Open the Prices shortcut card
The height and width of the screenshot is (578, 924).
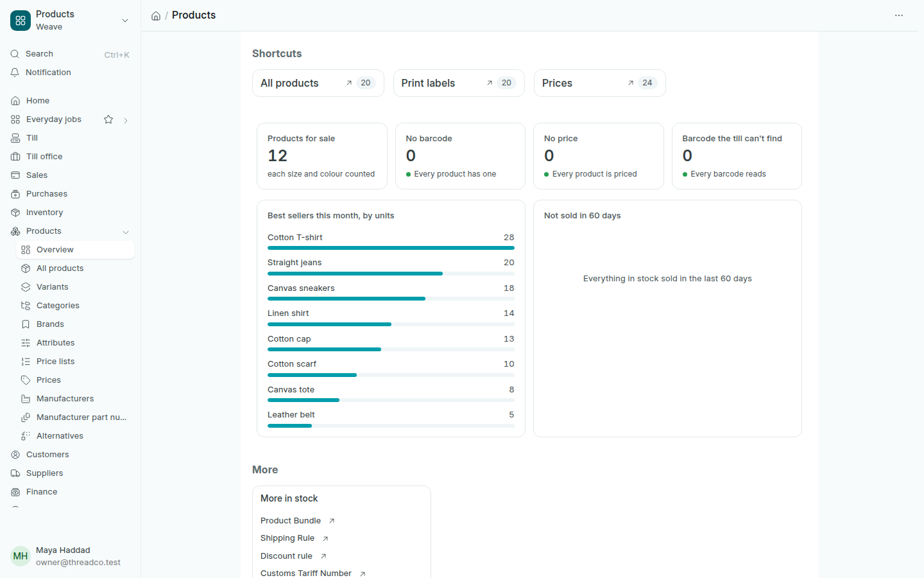click(600, 83)
